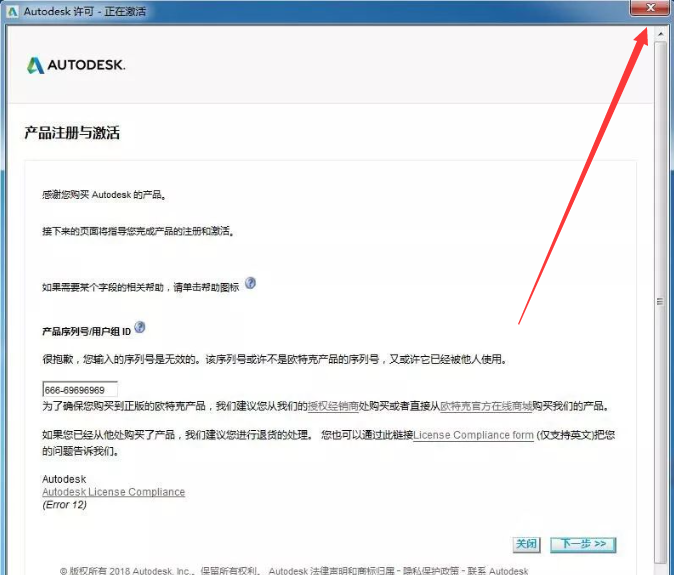Close the Autodesk license activation window
Viewport: 674px width, 575px height.
(x=651, y=8)
